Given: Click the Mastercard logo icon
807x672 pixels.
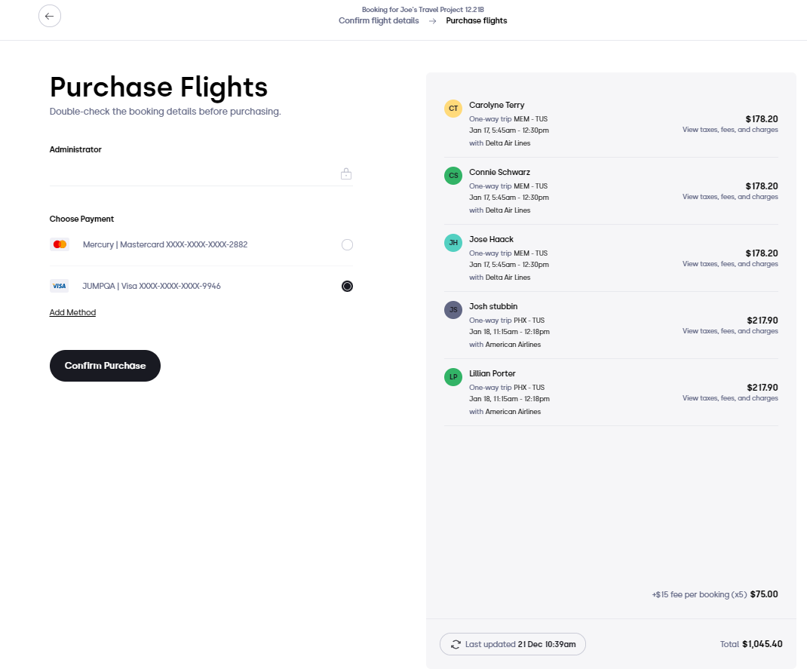Looking at the screenshot, I should click(x=60, y=244).
